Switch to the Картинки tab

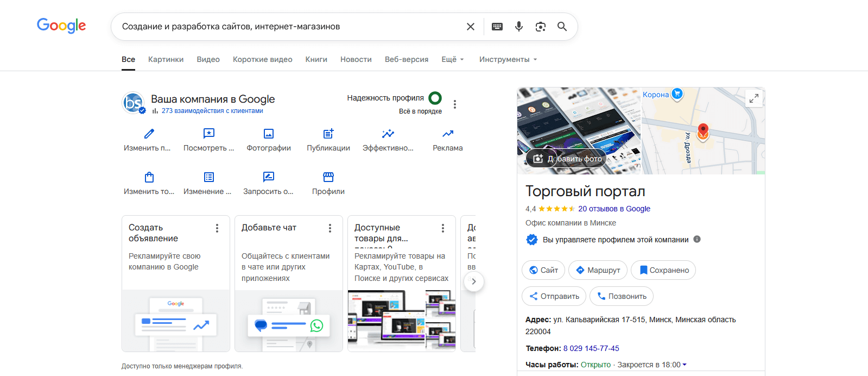pos(166,59)
